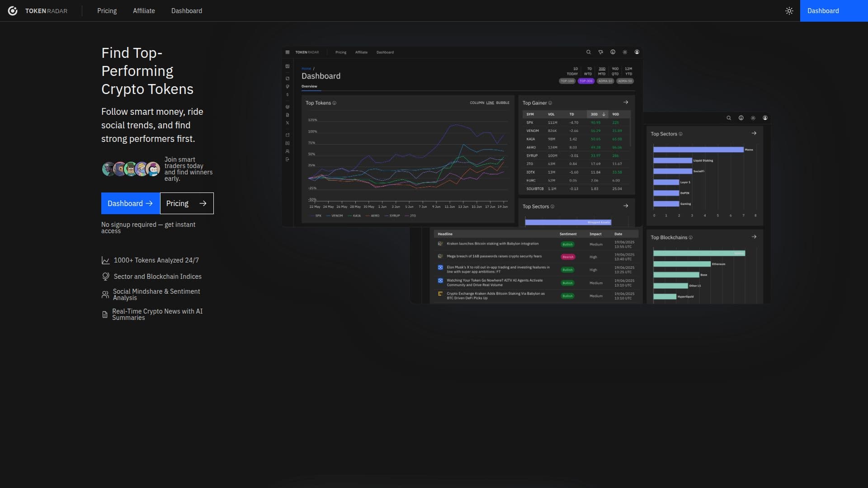The width and height of the screenshot is (868, 488).
Task: Click the hero Pricing arrow button
Action: tap(187, 203)
